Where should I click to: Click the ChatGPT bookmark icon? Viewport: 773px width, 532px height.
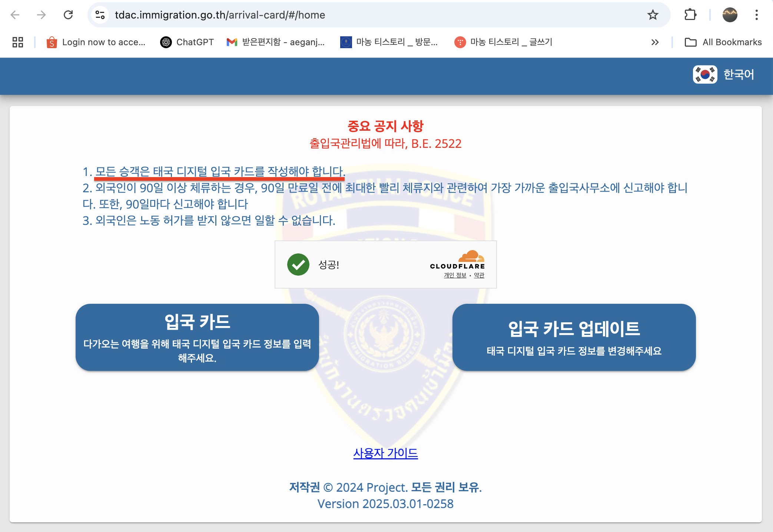pyautogui.click(x=166, y=42)
